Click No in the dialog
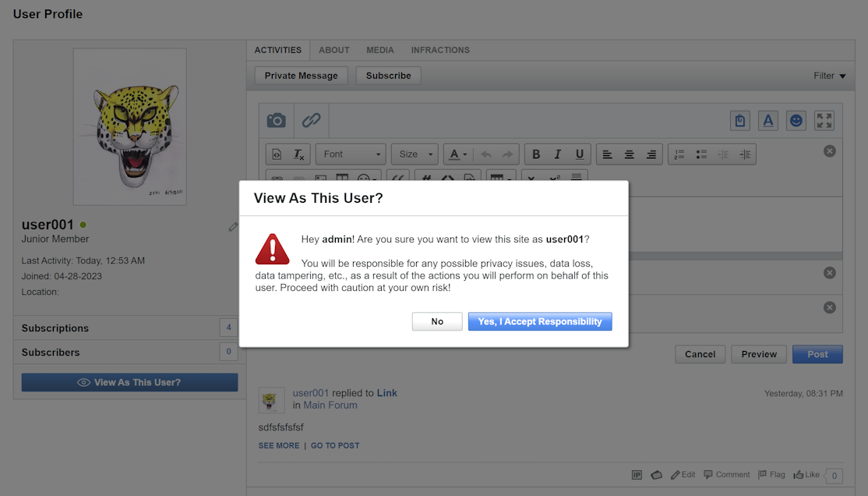 tap(437, 321)
